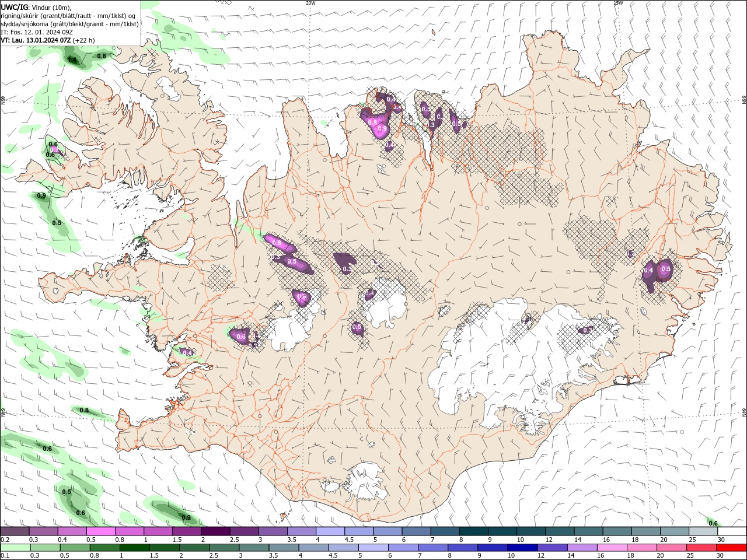
Task: Click the bottom legend swatch starting at 0.8
Action: click(104, 548)
